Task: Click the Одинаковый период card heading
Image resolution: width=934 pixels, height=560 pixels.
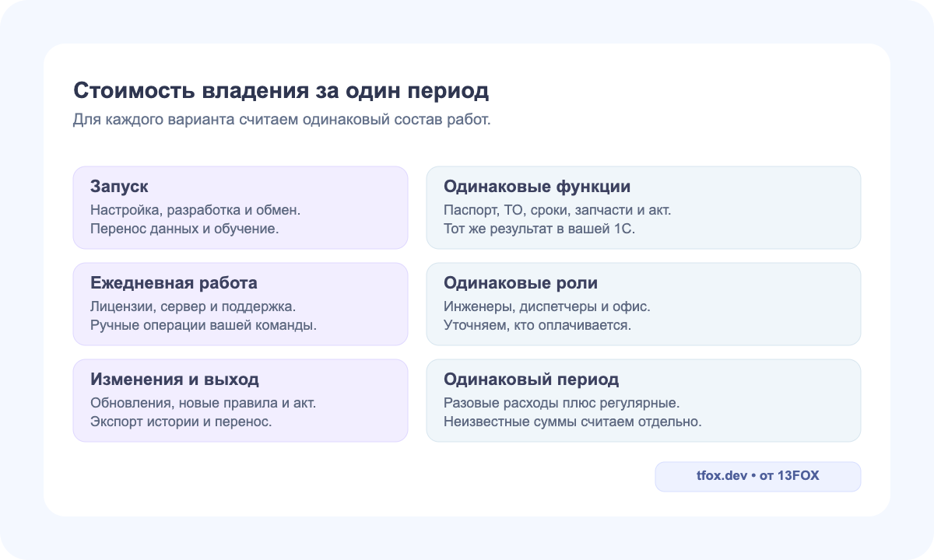Action: point(531,380)
